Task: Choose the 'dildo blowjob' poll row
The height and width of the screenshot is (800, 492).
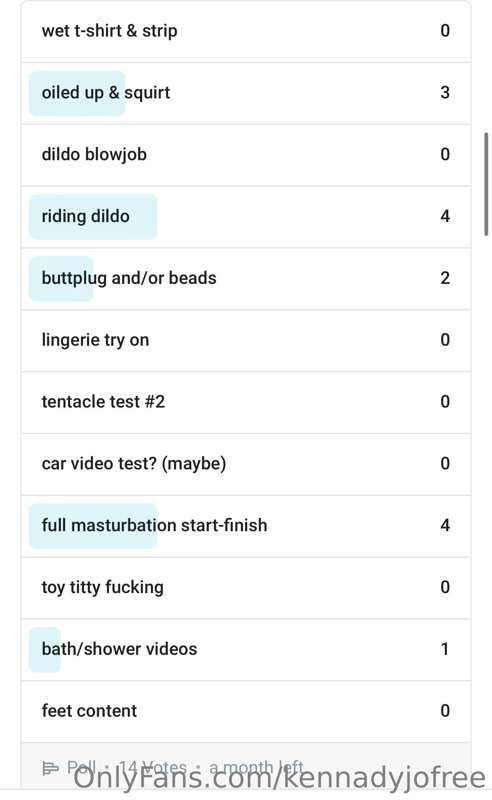Action: pyautogui.click(x=245, y=155)
